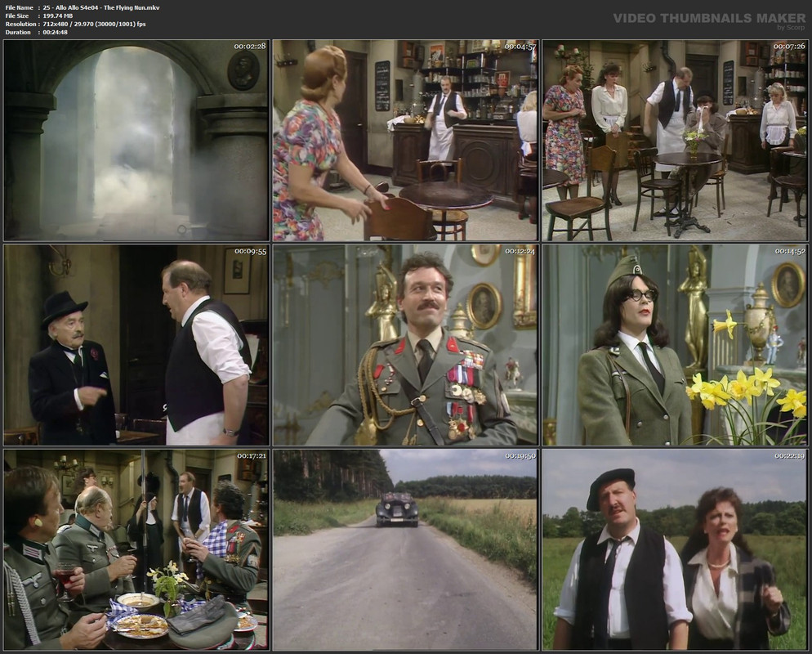Click the file size value '199.74 MB'
Viewport: 812px width, 654px height.
click(57, 16)
